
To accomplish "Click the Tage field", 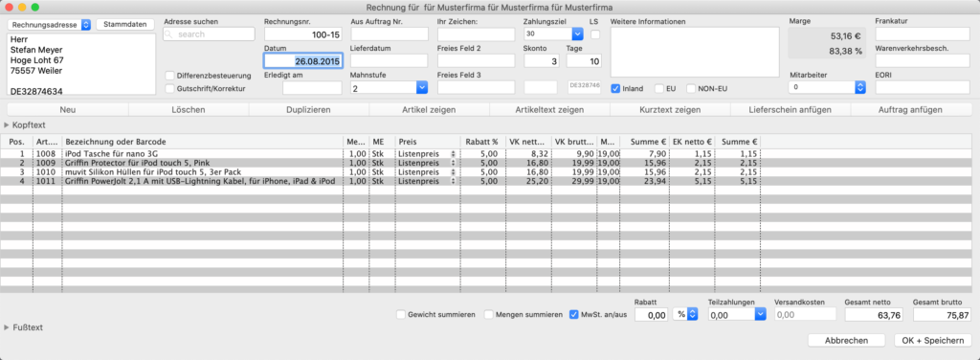I will tap(584, 60).
